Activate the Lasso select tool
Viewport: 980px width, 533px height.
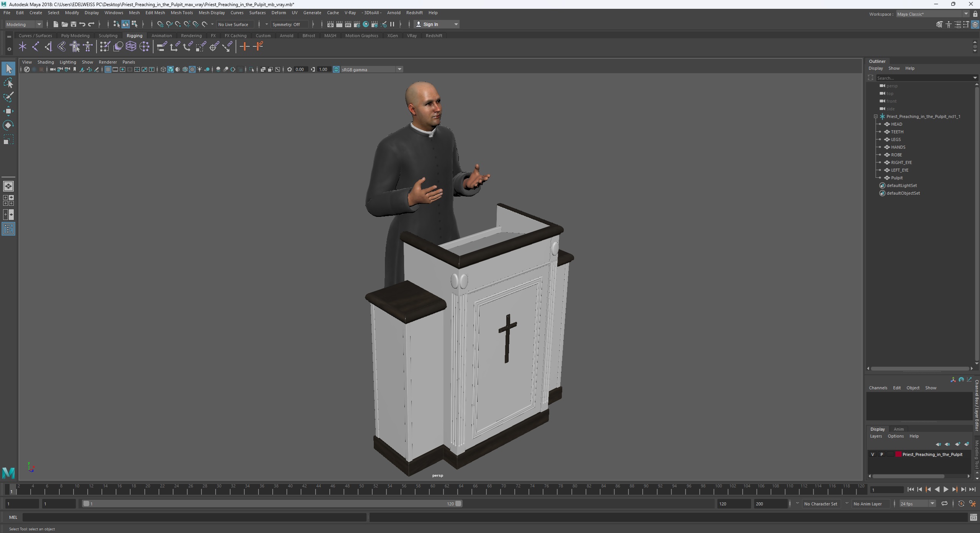pos(8,83)
